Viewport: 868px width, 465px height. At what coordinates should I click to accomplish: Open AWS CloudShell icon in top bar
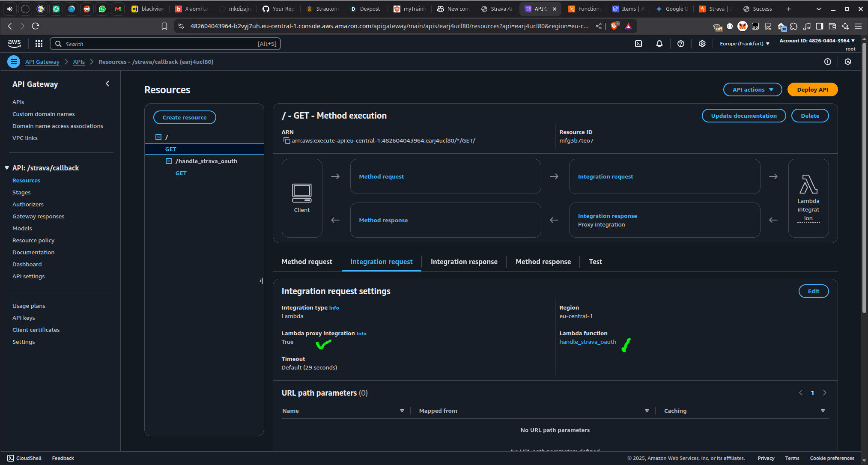(638, 44)
